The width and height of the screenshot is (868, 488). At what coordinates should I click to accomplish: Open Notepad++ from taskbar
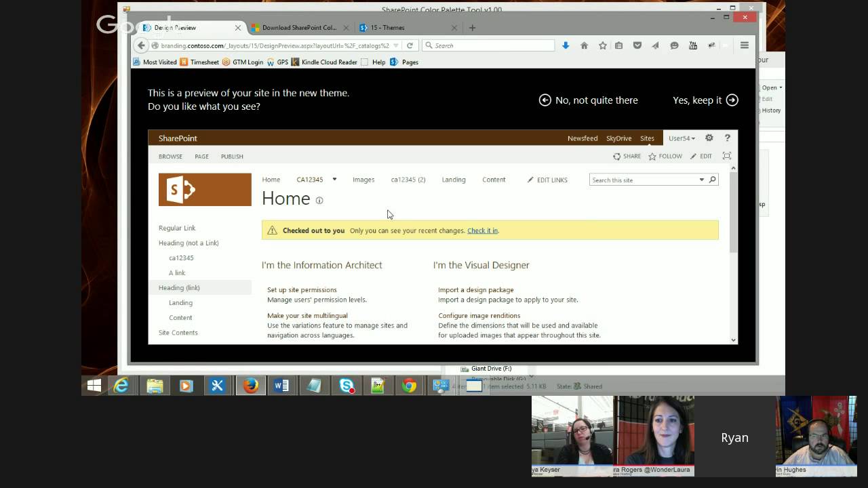(x=378, y=386)
